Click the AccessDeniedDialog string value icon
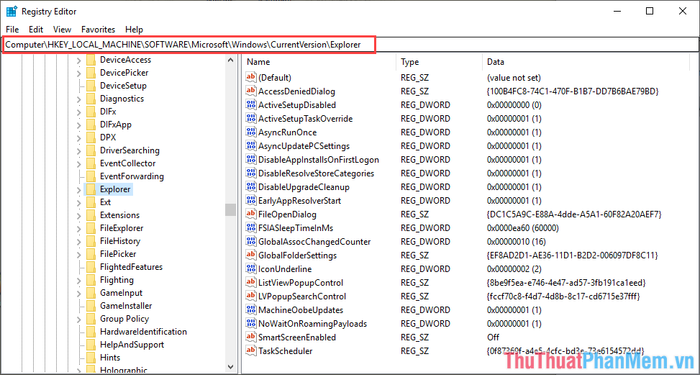This screenshot has height=375, width=700. pos(251,91)
